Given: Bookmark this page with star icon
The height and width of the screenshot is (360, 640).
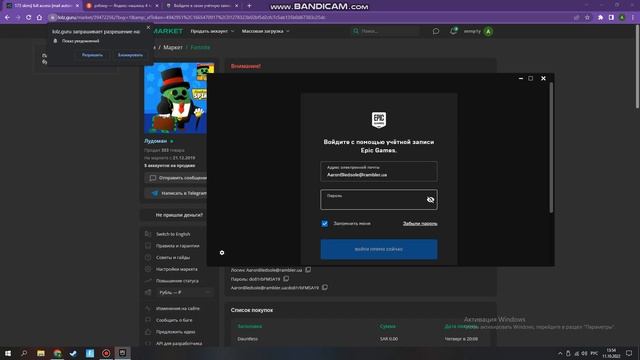Looking at the screenshot, I should point(587,18).
